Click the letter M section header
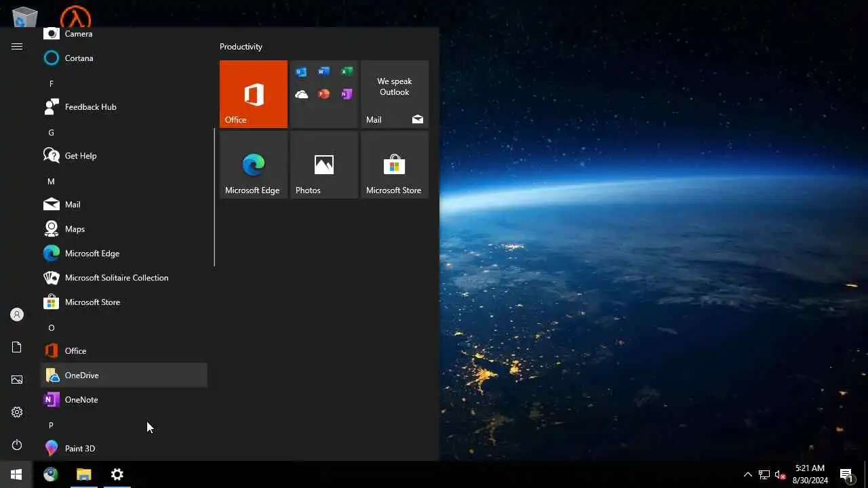Image resolution: width=868 pixels, height=488 pixels. point(124,182)
